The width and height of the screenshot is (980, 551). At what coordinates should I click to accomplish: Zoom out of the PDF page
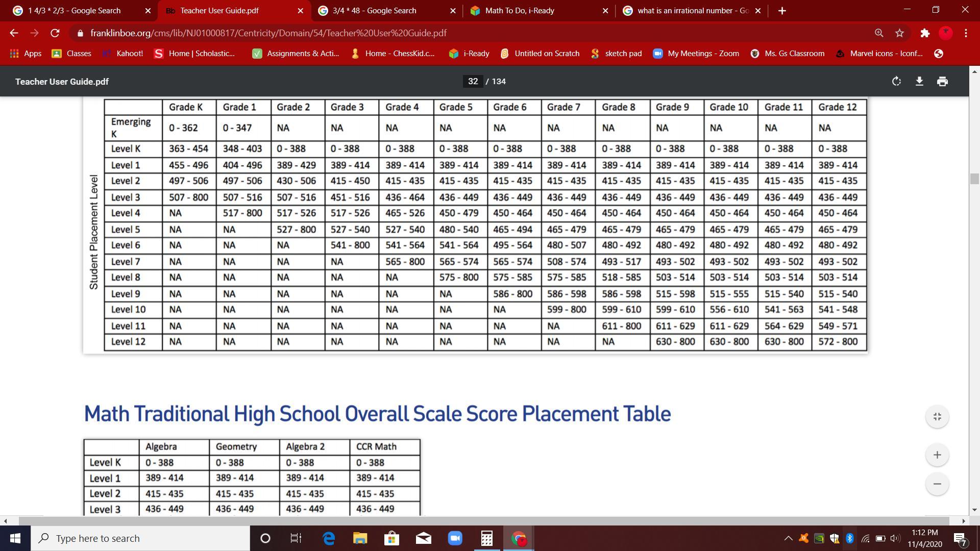[x=937, y=484]
